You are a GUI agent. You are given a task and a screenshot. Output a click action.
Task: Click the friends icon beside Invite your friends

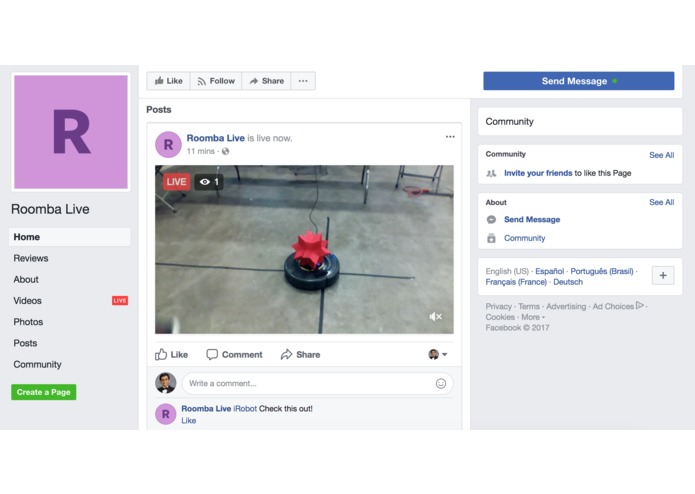(x=491, y=173)
